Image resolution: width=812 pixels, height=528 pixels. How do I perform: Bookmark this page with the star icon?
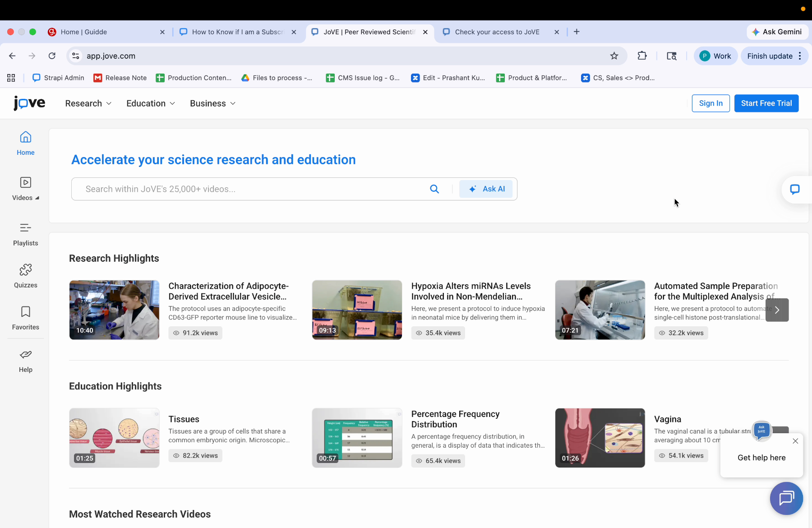tap(614, 56)
